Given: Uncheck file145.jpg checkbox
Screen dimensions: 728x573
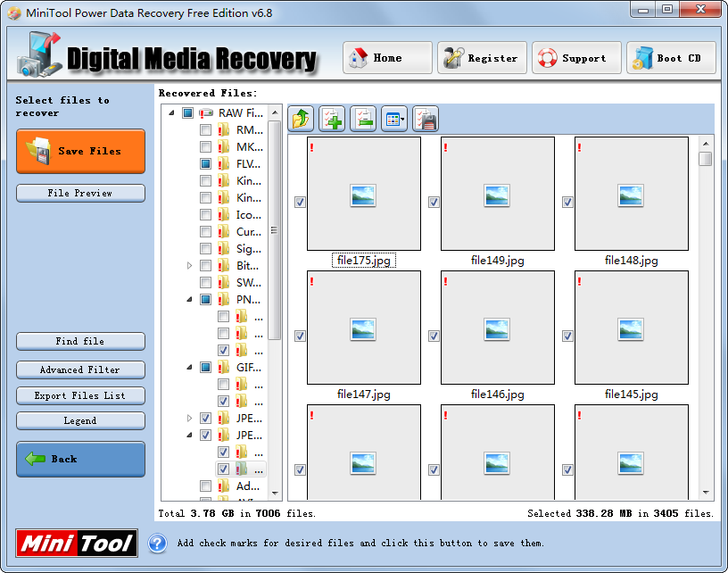Looking at the screenshot, I should tap(567, 336).
